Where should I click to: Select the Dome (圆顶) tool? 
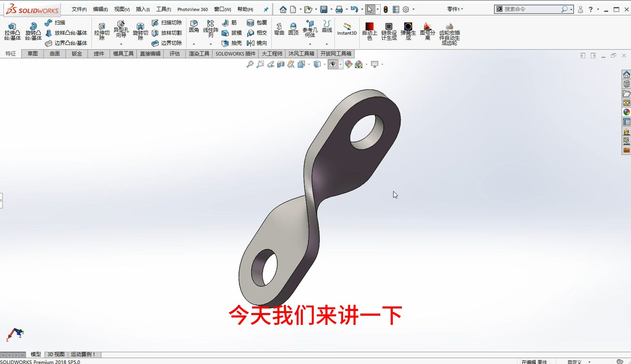[294, 29]
